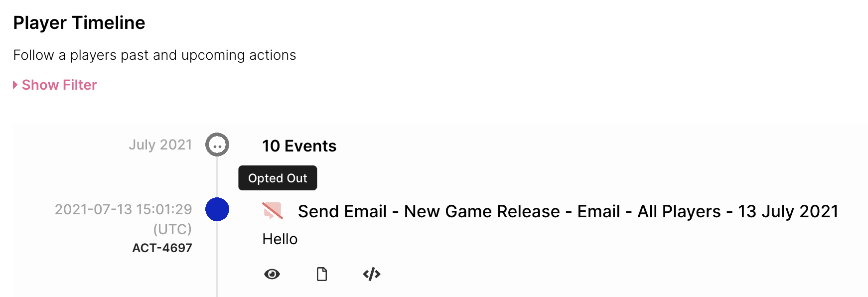868x297 pixels.
Task: Click the ACT-4697 action ID
Action: click(162, 248)
